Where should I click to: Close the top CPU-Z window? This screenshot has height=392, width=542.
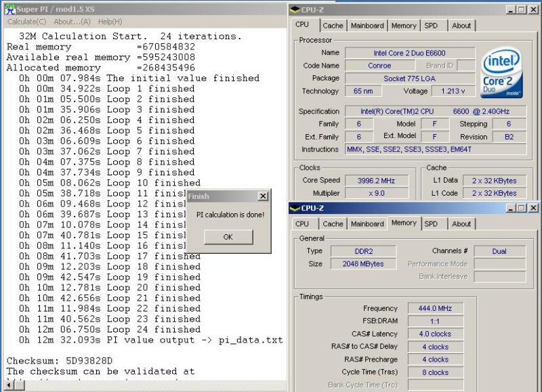click(533, 9)
